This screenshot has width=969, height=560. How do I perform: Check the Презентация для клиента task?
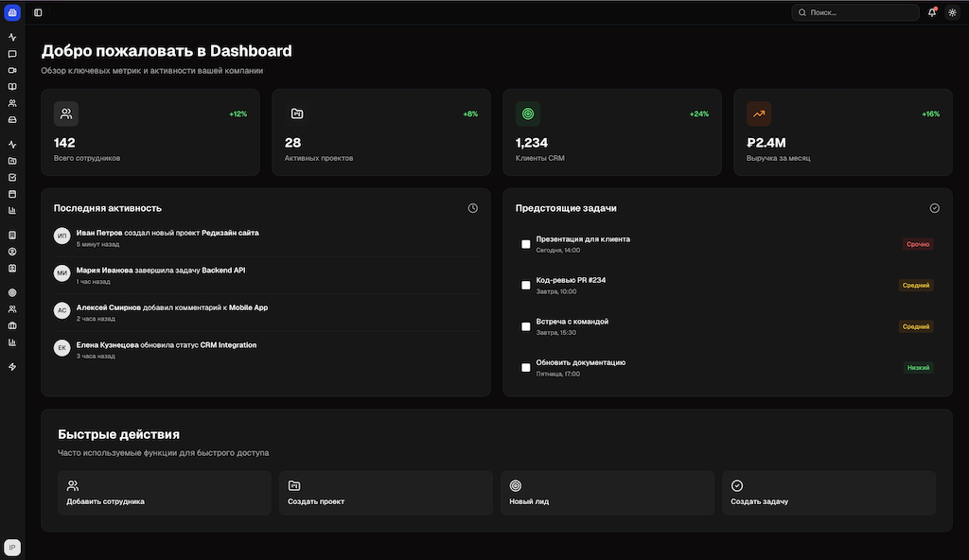(526, 244)
